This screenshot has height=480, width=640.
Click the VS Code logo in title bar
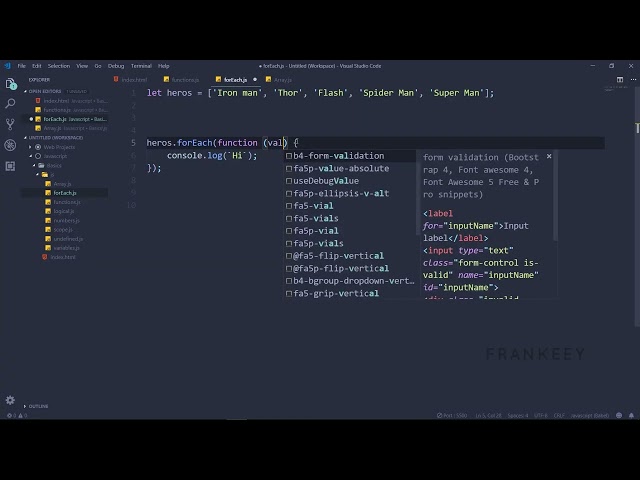point(7,65)
